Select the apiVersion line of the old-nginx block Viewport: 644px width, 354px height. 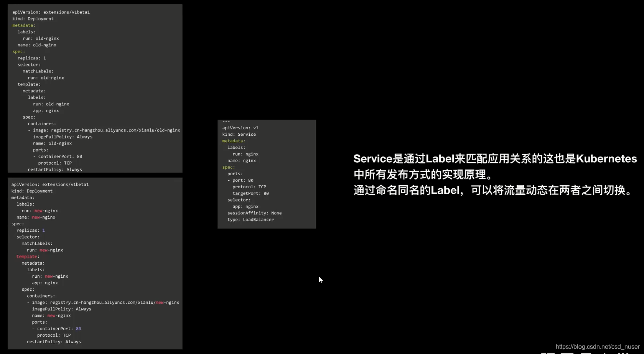coord(51,12)
